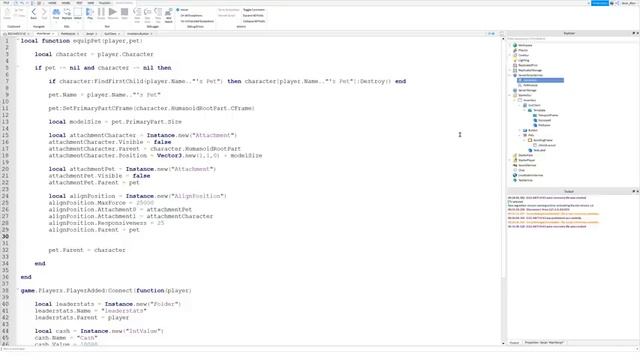Click the Expand All Folds button
Viewport: 640px width, 360px height.
(253, 16)
